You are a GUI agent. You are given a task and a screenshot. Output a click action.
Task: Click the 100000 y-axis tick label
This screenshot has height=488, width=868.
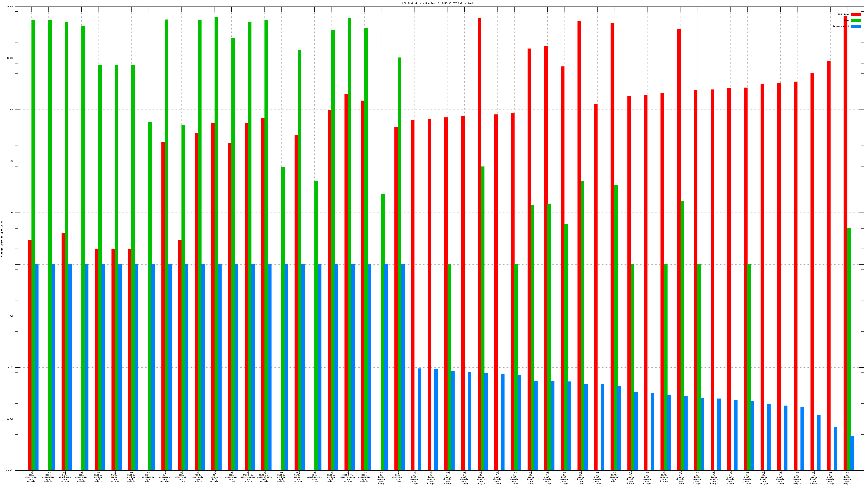tap(10, 7)
